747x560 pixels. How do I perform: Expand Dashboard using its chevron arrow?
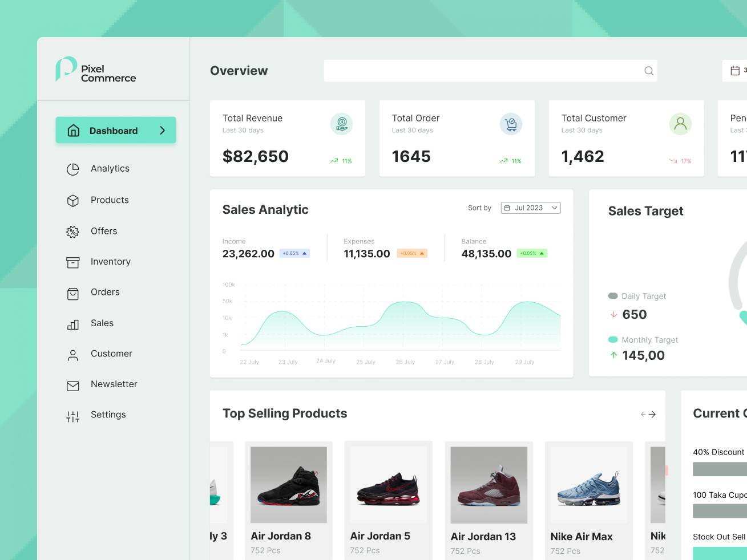coord(163,131)
